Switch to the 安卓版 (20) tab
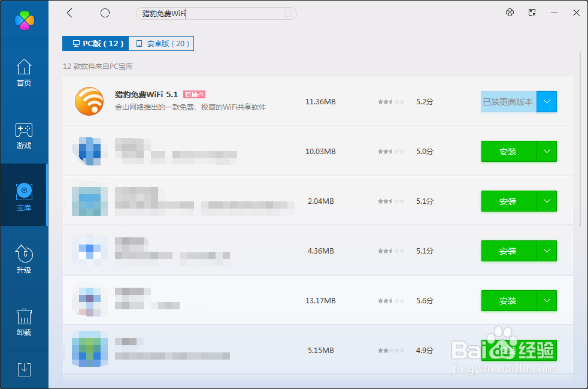The height and width of the screenshot is (389, 588). 161,44
